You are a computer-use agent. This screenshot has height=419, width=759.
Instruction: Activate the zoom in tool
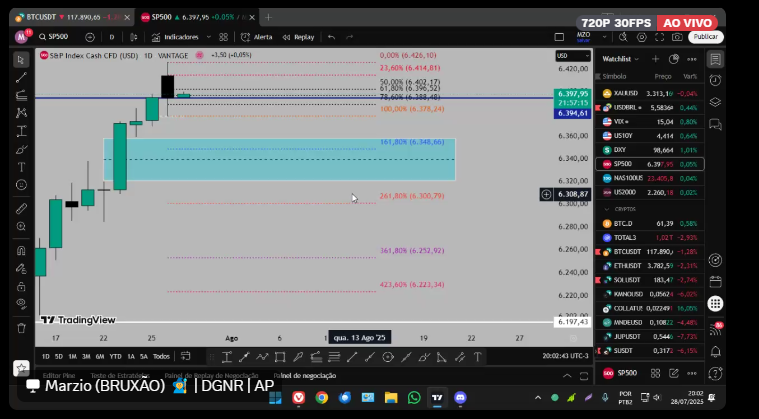(21, 226)
